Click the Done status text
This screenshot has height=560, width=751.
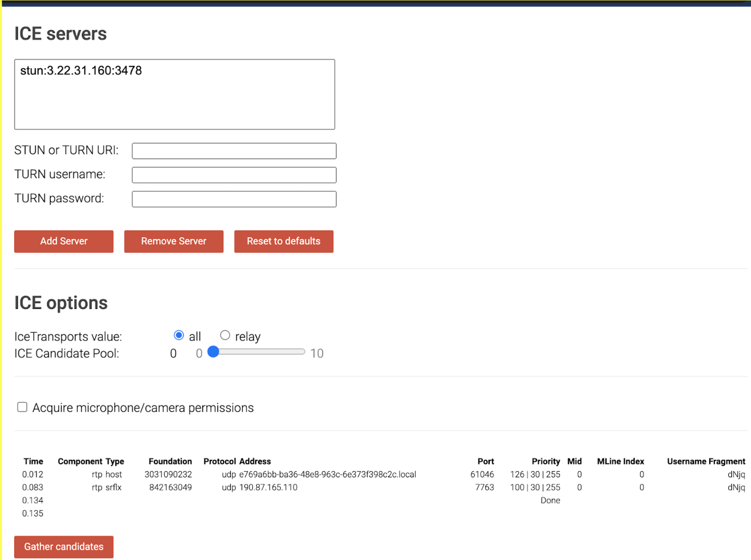coord(550,501)
